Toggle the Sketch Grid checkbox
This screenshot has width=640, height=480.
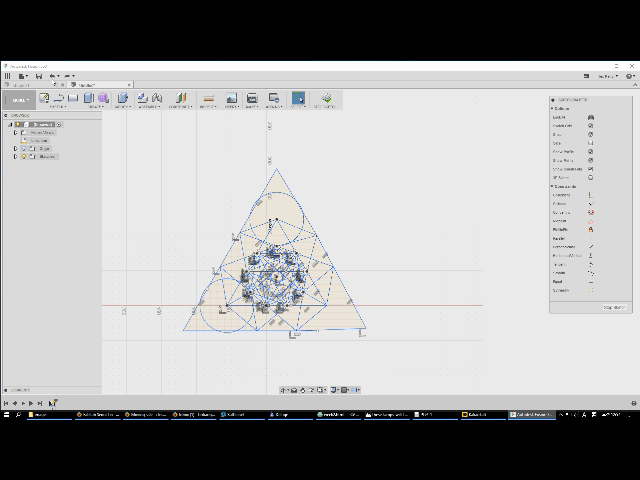591,126
